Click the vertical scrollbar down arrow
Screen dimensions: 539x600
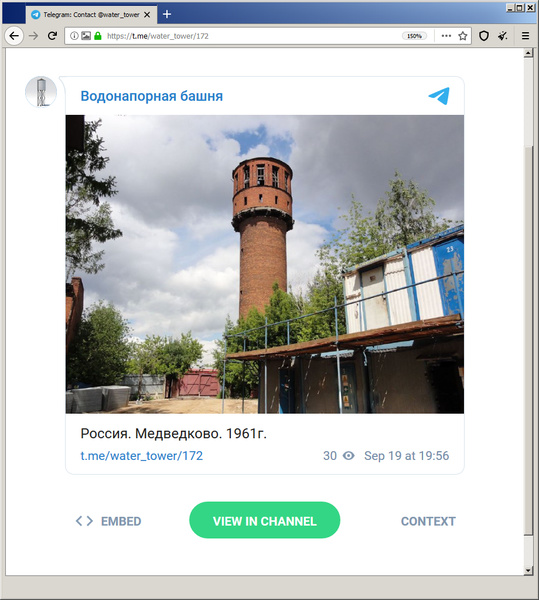point(528,571)
